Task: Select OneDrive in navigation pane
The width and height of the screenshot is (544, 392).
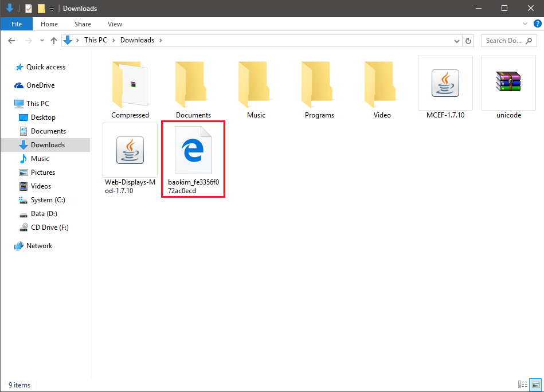Action: click(x=40, y=85)
